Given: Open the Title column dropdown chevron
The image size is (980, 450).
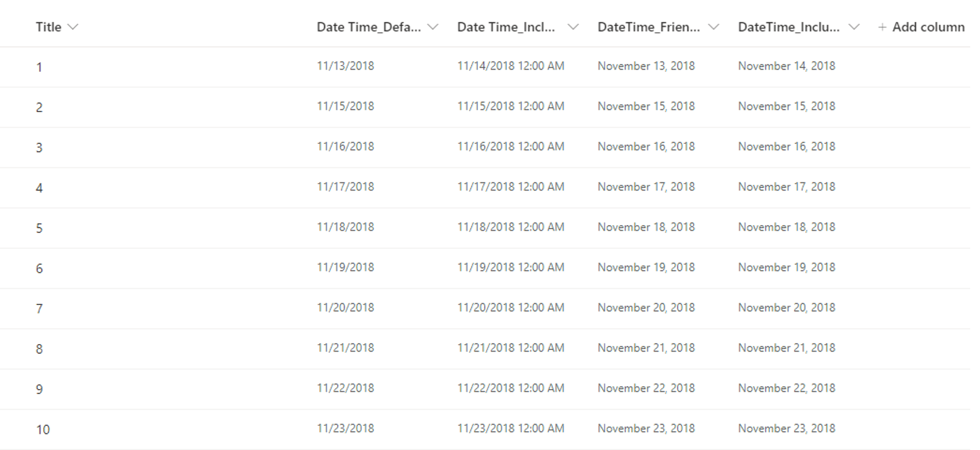Looking at the screenshot, I should click(72, 27).
